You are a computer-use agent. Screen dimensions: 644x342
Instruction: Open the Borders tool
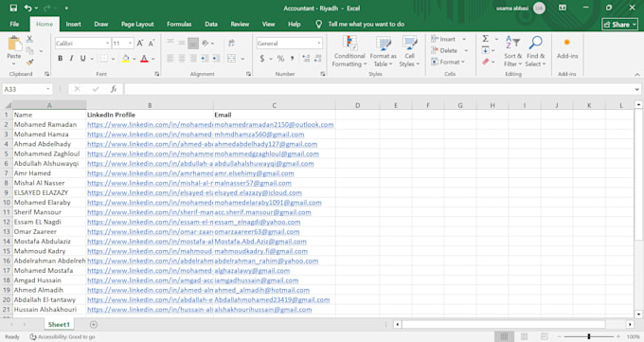(x=104, y=59)
